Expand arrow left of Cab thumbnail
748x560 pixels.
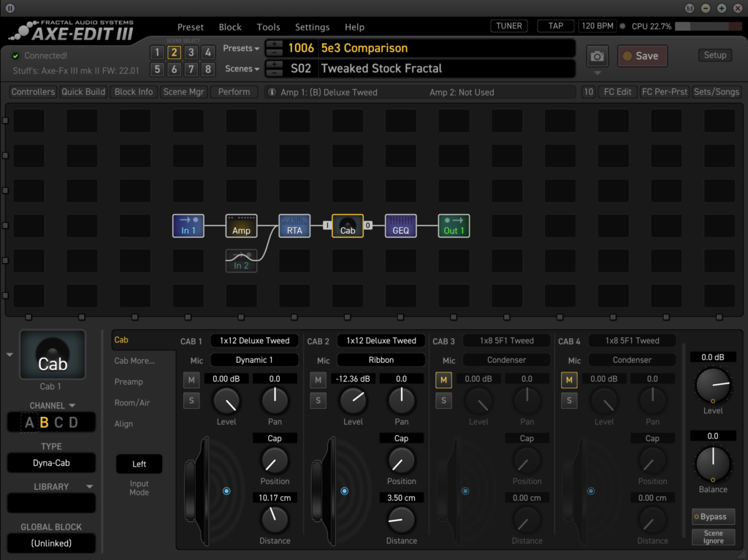(x=9, y=355)
